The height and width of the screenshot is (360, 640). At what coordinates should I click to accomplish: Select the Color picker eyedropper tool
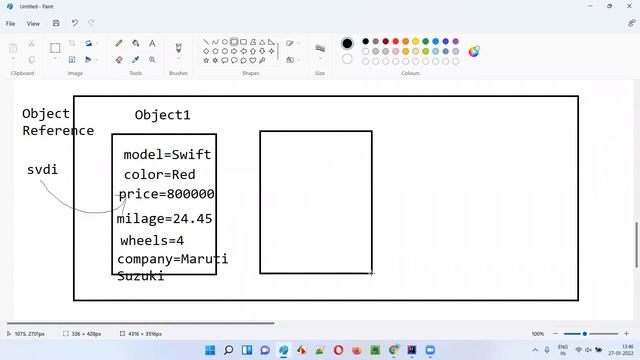pos(136,60)
